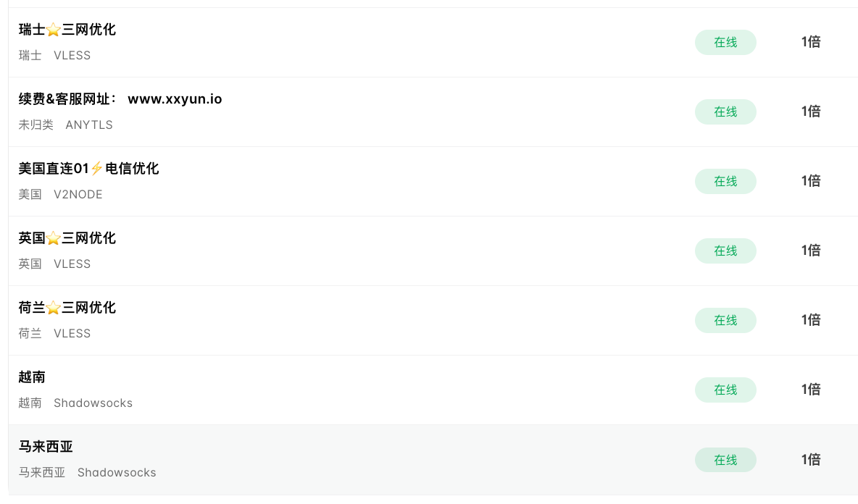The height and width of the screenshot is (504, 858).
Task: Choose the 英国三网优化 node entry
Action: [433, 251]
